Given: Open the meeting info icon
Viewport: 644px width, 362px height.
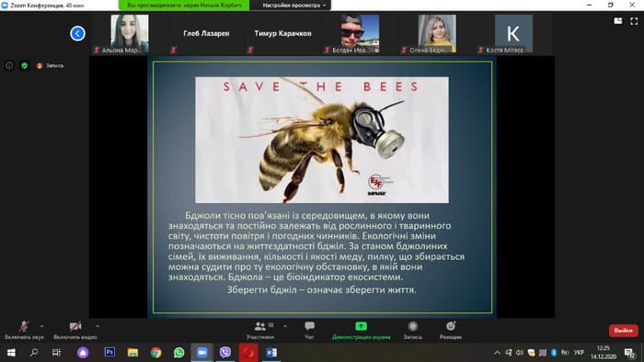Looking at the screenshot, I should (9, 65).
